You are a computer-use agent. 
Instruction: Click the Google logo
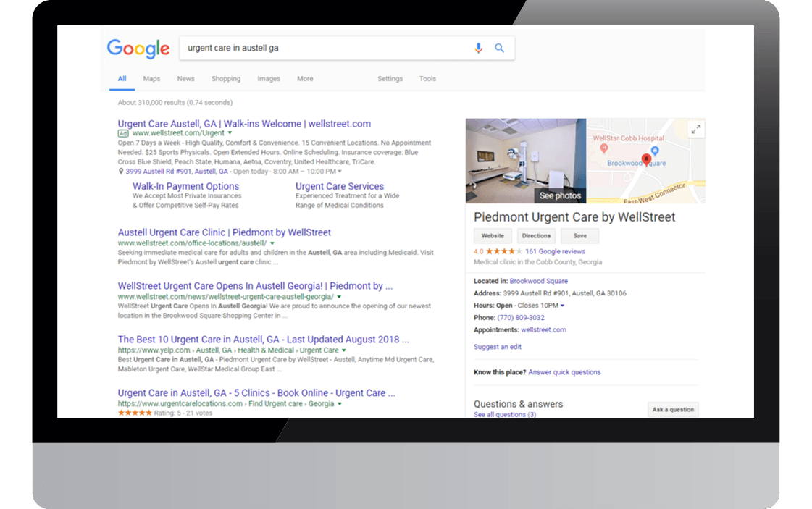point(138,49)
